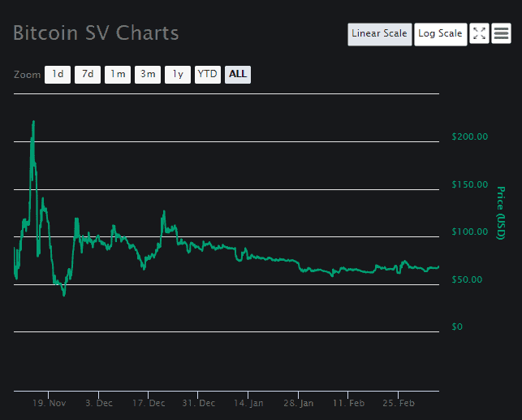Click the $100.00 price axis label
This screenshot has height=420, width=522.
pyautogui.click(x=470, y=232)
